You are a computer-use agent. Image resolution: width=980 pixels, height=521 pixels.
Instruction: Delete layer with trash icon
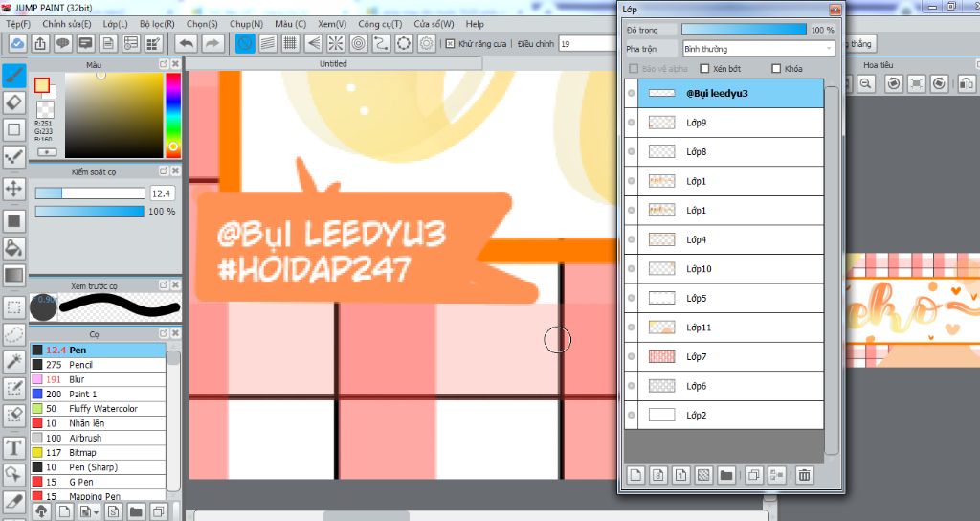coord(804,475)
